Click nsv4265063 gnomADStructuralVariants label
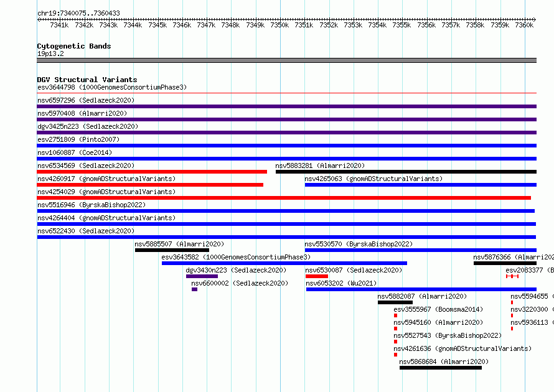This screenshot has width=554, height=392. (x=373, y=179)
